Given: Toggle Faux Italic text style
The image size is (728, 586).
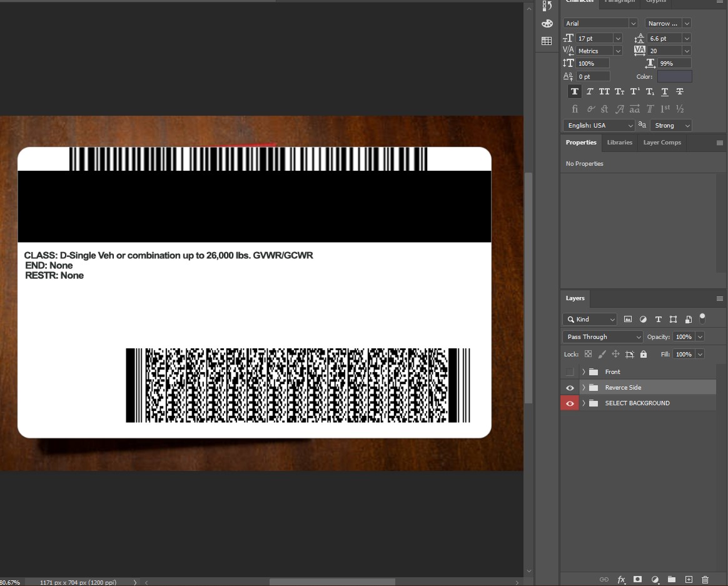Looking at the screenshot, I should (590, 91).
